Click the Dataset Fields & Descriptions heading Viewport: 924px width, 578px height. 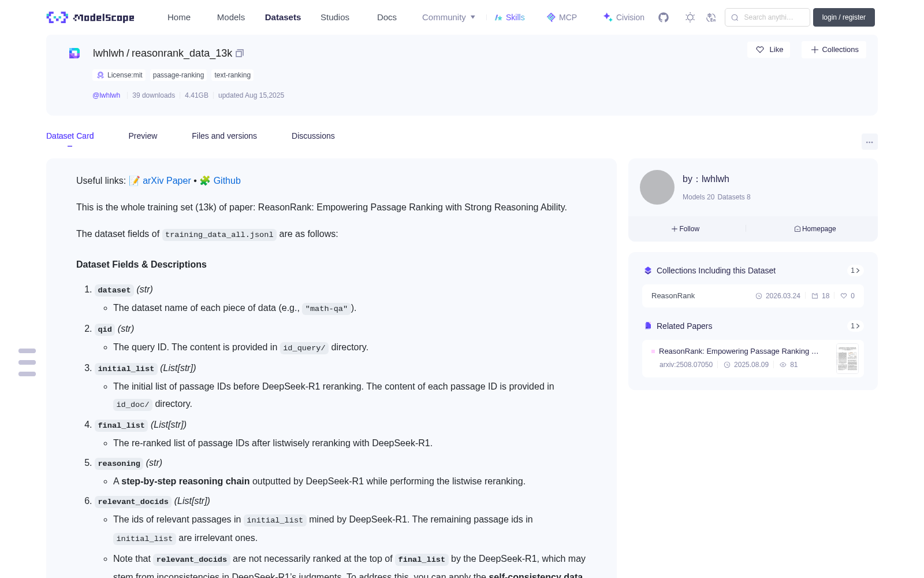coord(141,264)
